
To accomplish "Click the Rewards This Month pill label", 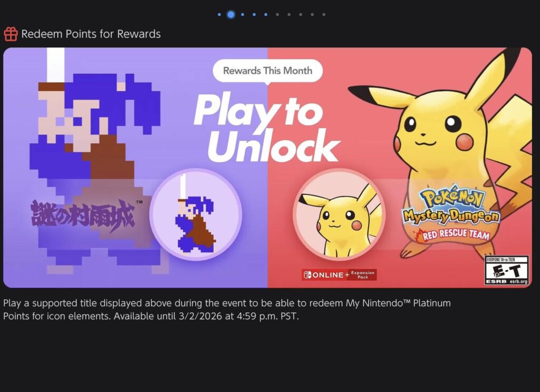I will [267, 70].
